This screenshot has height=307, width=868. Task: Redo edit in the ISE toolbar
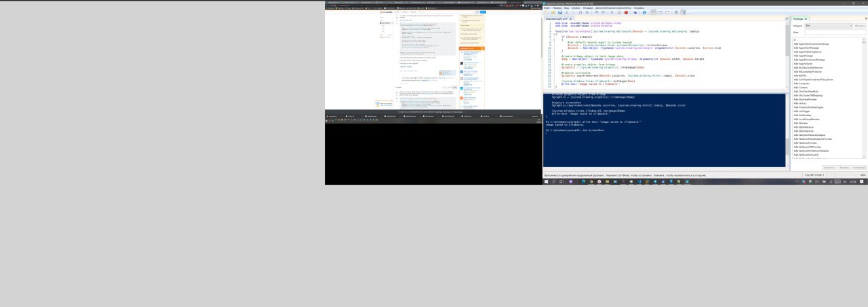coord(604,12)
